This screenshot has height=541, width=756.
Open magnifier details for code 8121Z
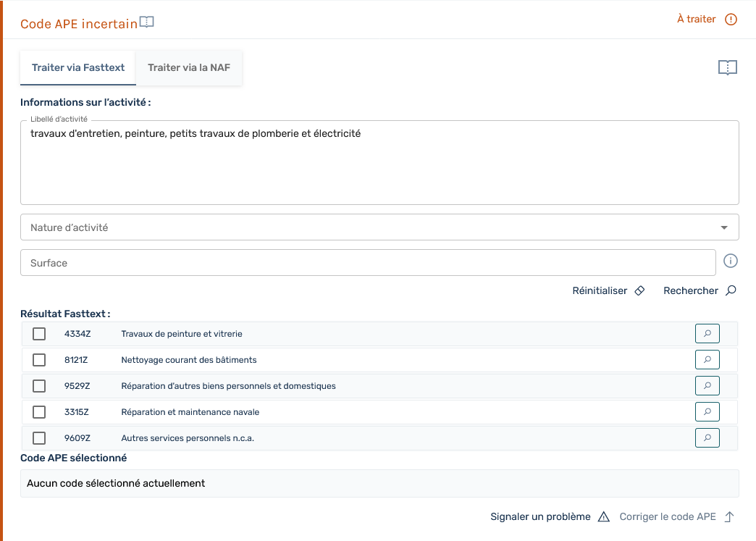pos(707,360)
